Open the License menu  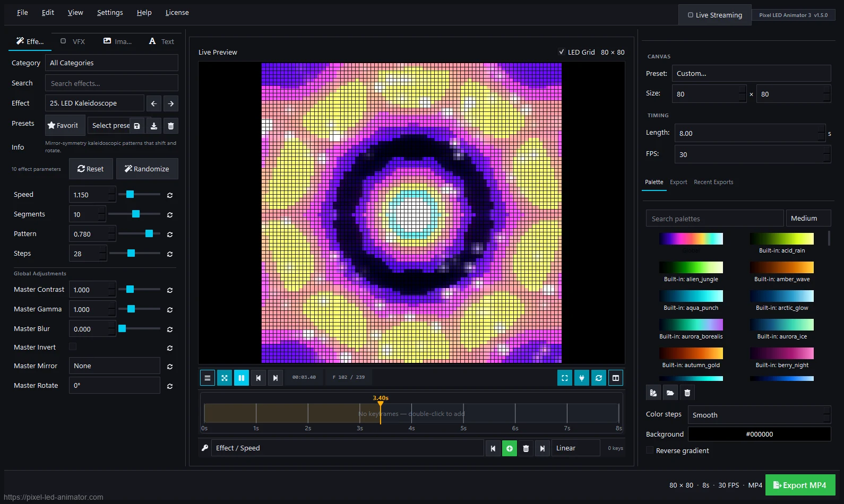[x=177, y=12]
